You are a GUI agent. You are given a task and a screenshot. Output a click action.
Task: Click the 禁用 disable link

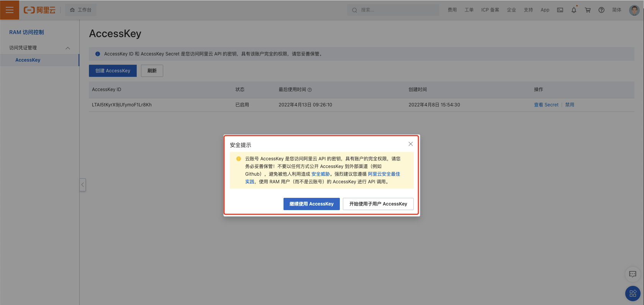click(x=570, y=105)
